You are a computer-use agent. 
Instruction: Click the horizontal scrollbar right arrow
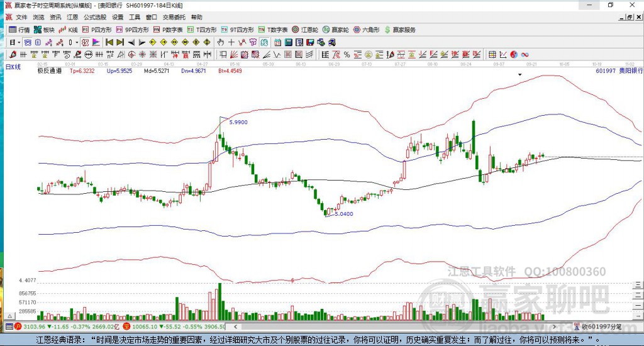[554, 326]
